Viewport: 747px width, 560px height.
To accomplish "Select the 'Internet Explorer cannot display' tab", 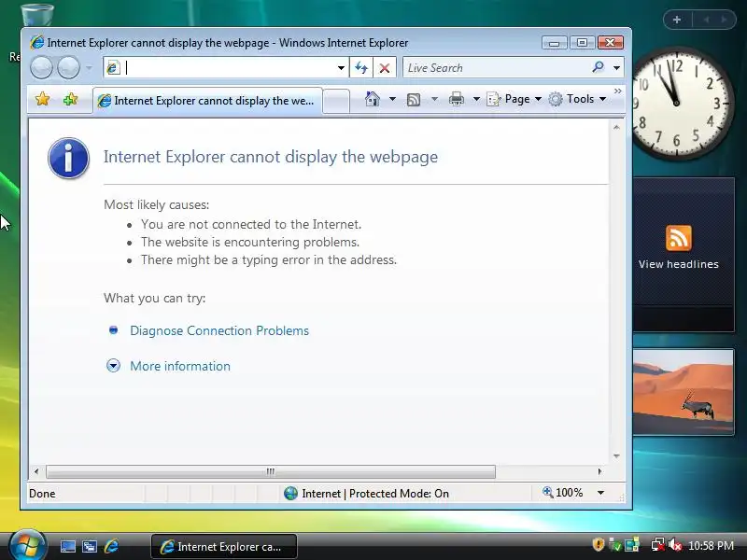I will 207,101.
